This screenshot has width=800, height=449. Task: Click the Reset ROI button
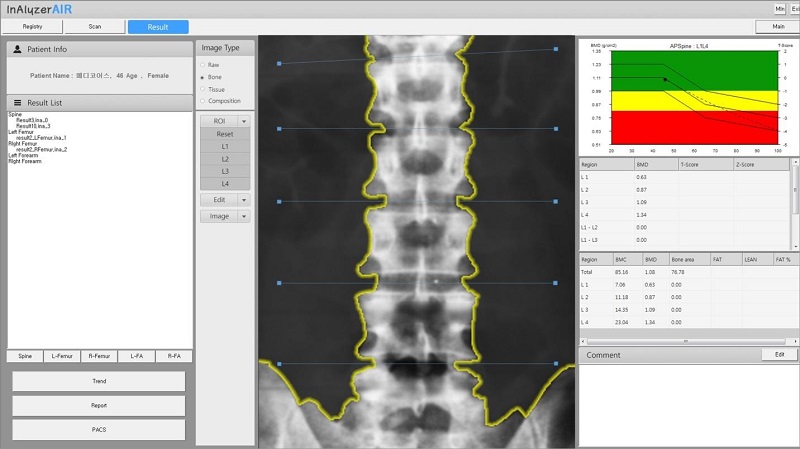tap(225, 133)
